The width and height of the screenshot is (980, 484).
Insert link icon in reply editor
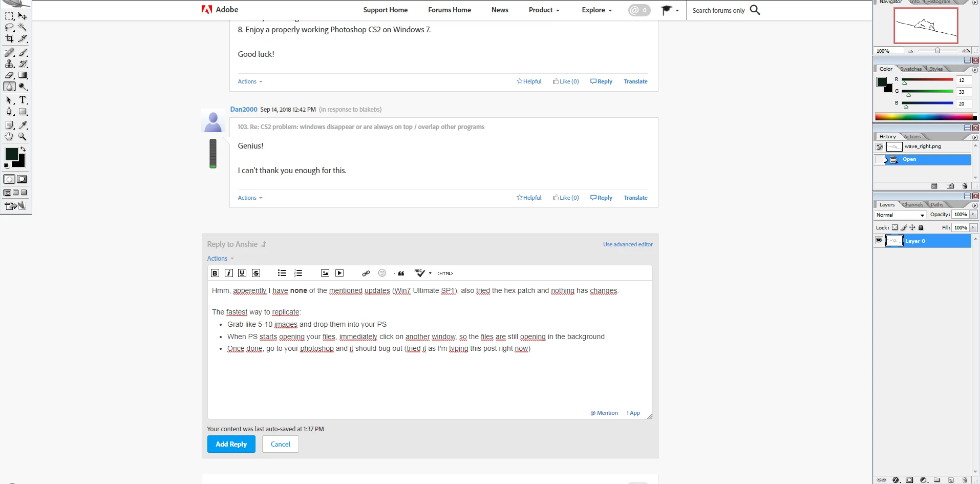tap(366, 273)
